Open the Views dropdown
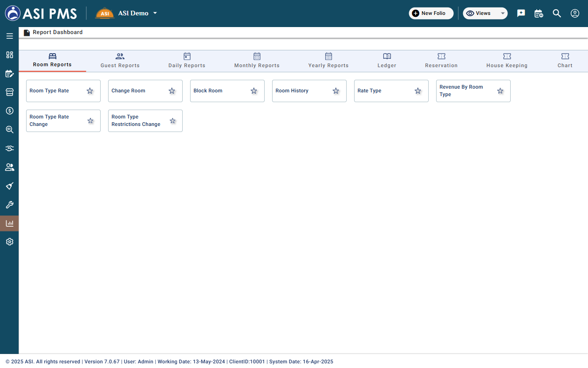Screen dimensions: 588x368 click(x=485, y=14)
